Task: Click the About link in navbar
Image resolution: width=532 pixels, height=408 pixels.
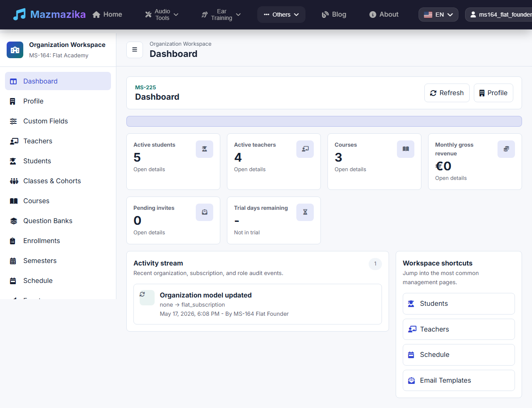Action: (384, 15)
